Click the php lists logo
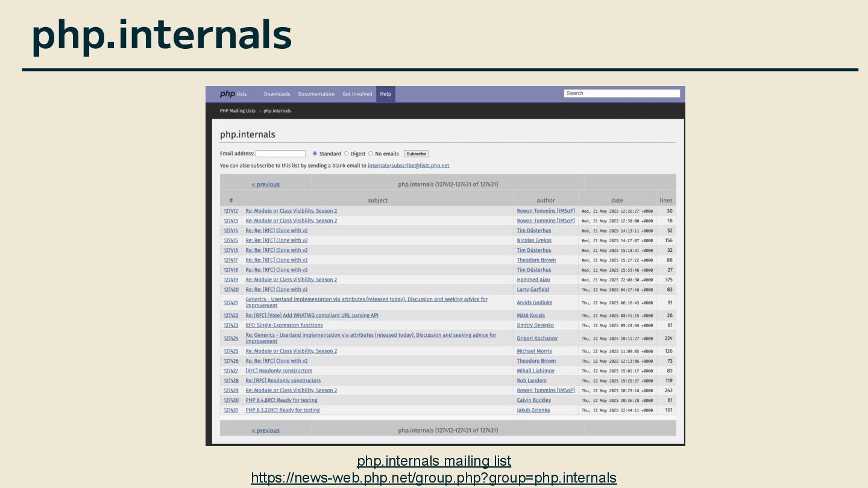 tap(233, 94)
